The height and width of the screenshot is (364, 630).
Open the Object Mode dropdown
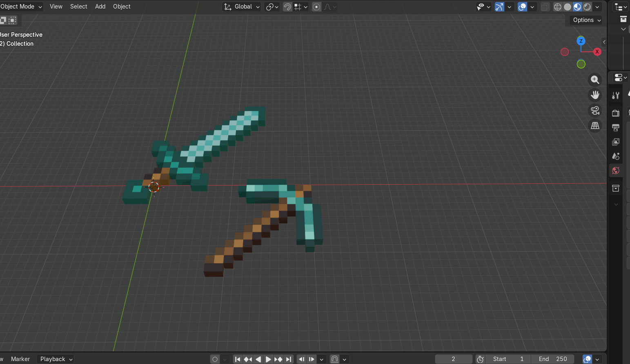tap(21, 7)
